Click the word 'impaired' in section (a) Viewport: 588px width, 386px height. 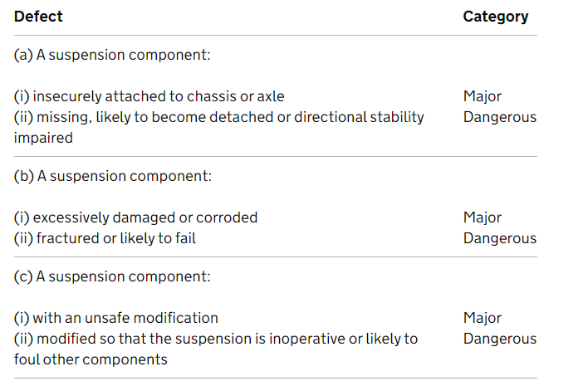pos(43,138)
